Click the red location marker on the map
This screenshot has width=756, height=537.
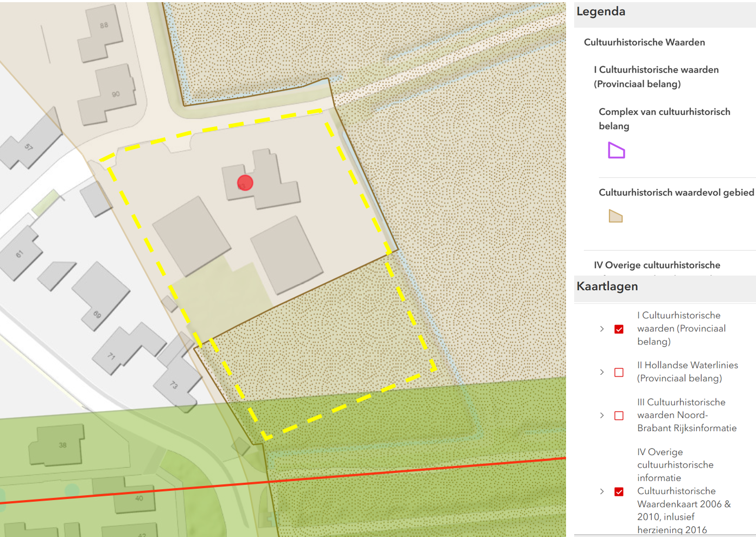pos(245,183)
